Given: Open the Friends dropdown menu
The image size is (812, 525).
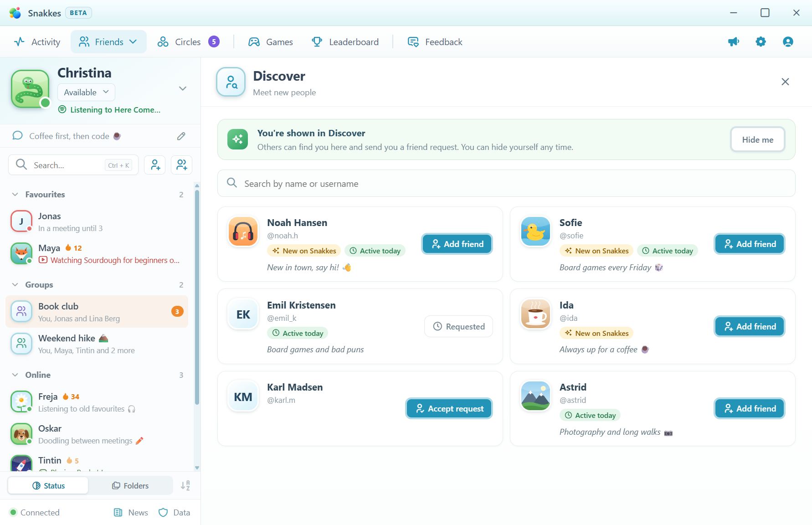Looking at the screenshot, I should [108, 42].
